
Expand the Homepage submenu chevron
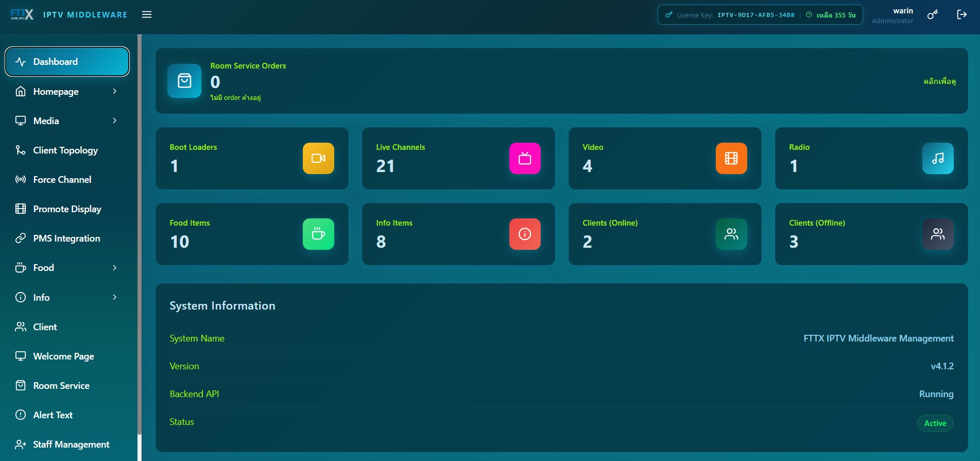coord(114,91)
